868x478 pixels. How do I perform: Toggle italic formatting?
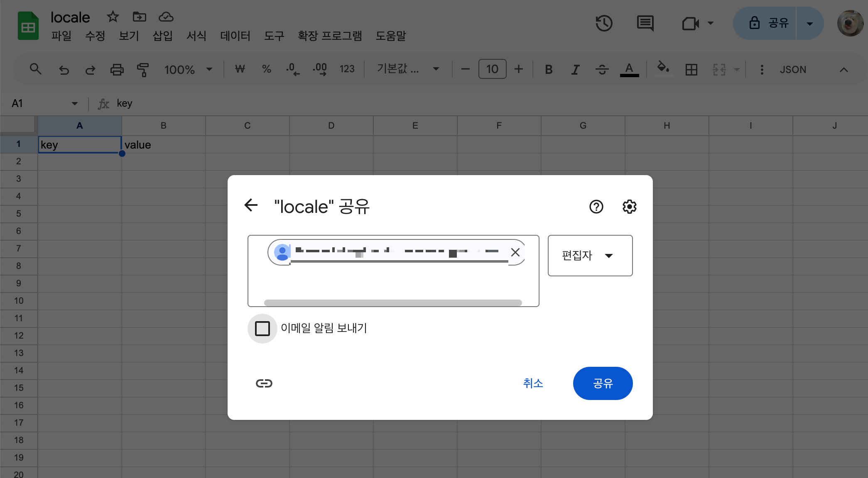pos(575,70)
